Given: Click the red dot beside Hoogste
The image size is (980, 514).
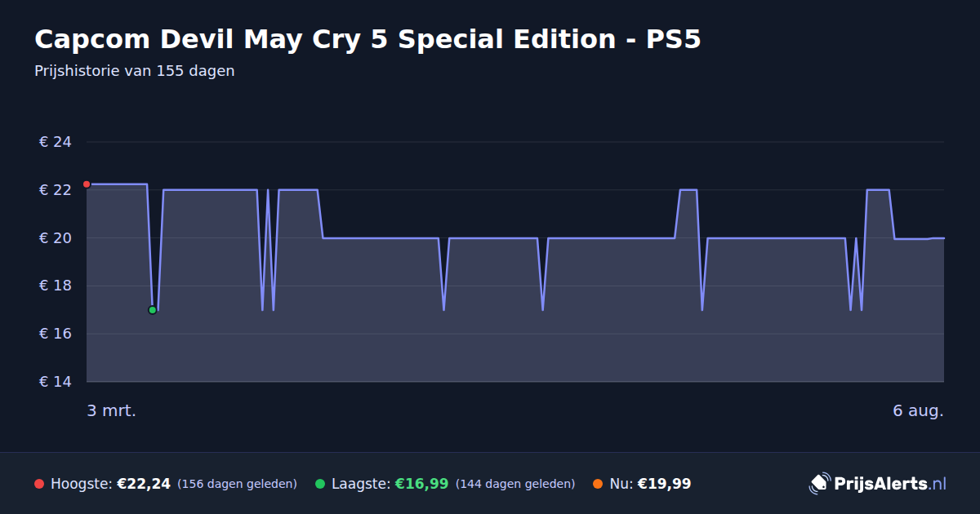Looking at the screenshot, I should click(39, 484).
